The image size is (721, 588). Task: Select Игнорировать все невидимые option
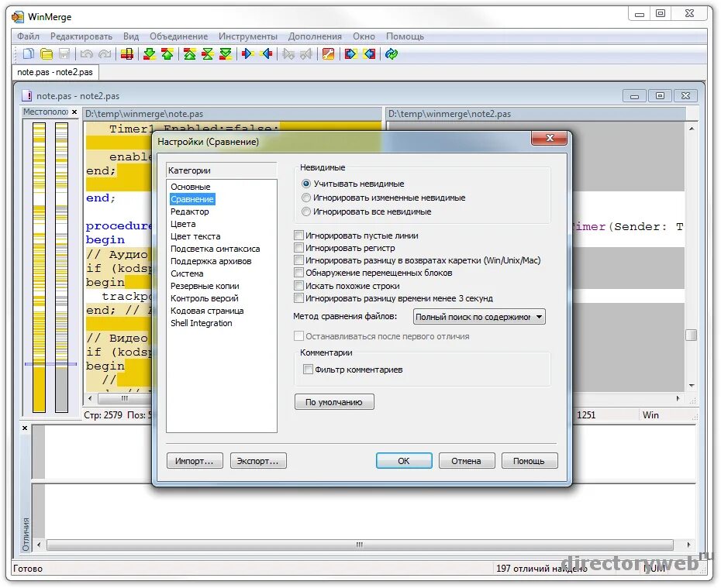(x=305, y=211)
